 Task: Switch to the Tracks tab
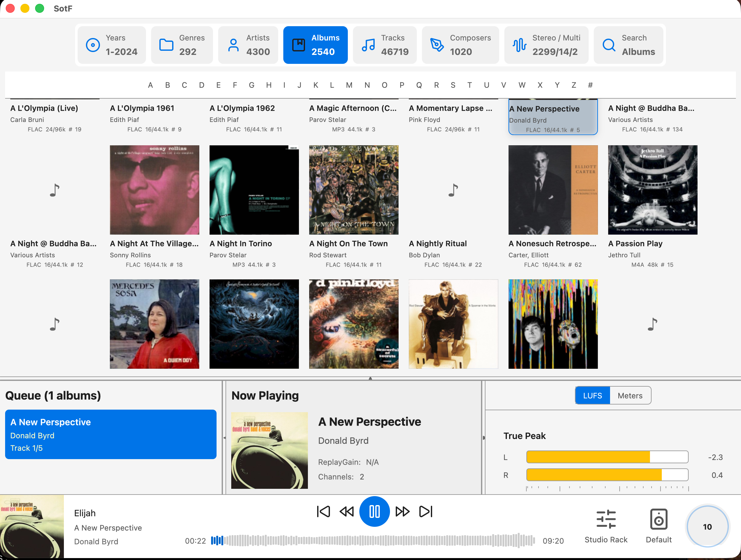point(385,45)
